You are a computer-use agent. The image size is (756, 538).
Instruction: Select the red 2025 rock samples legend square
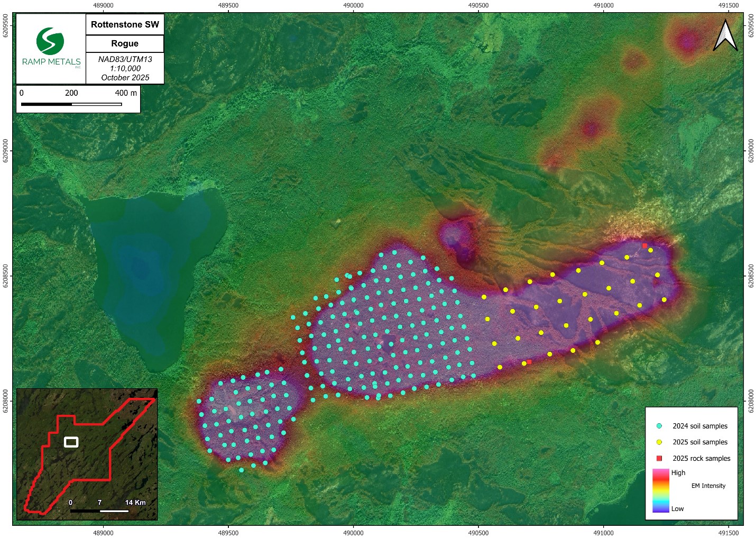pyautogui.click(x=659, y=458)
